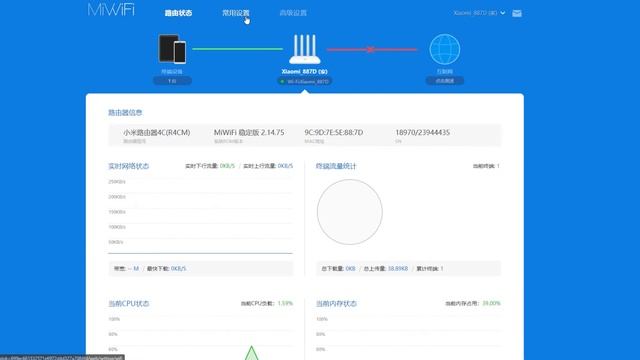Click the 实时网络状态 heading

129,166
